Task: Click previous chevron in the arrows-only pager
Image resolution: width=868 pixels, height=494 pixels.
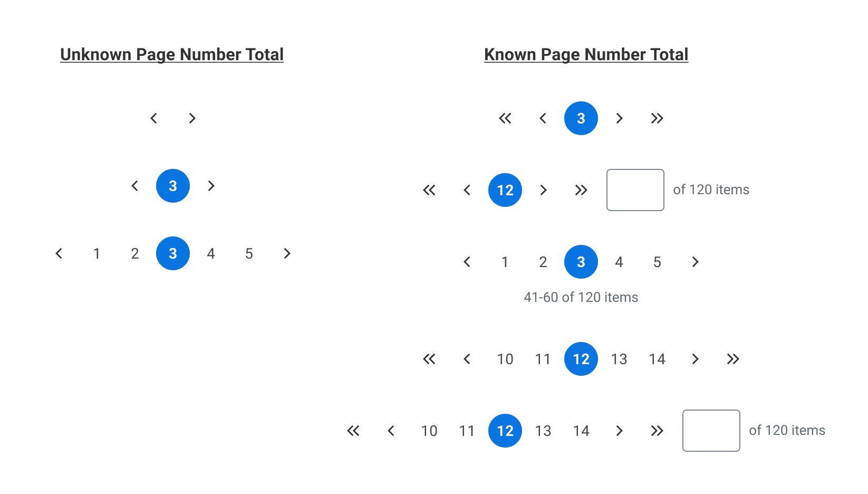Action: (x=154, y=118)
